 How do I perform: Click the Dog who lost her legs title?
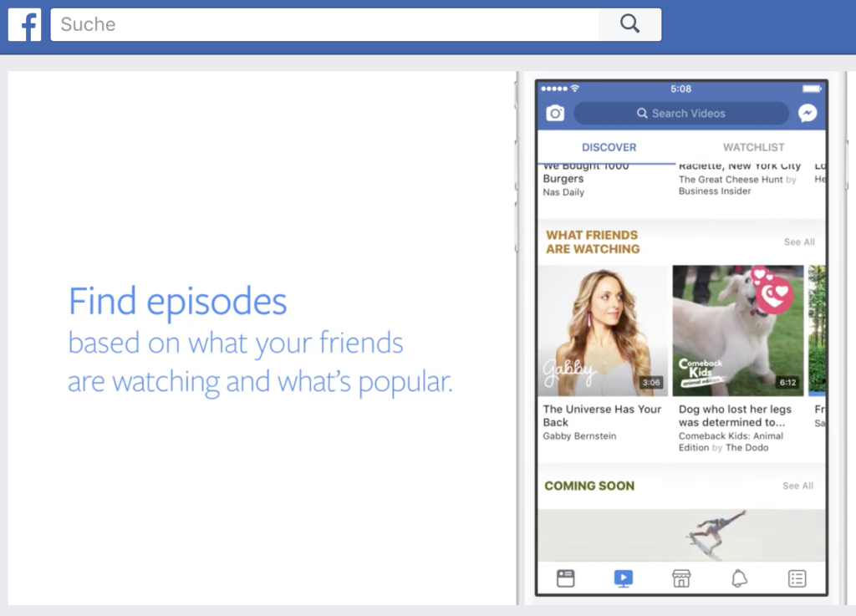pyautogui.click(x=735, y=415)
